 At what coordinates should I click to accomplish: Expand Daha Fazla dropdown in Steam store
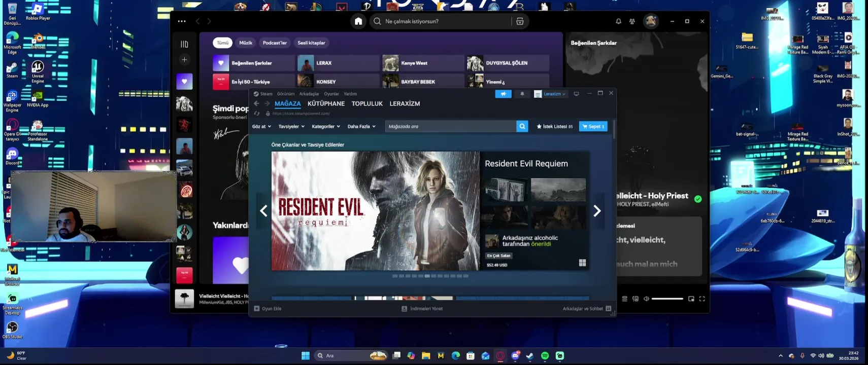(361, 126)
